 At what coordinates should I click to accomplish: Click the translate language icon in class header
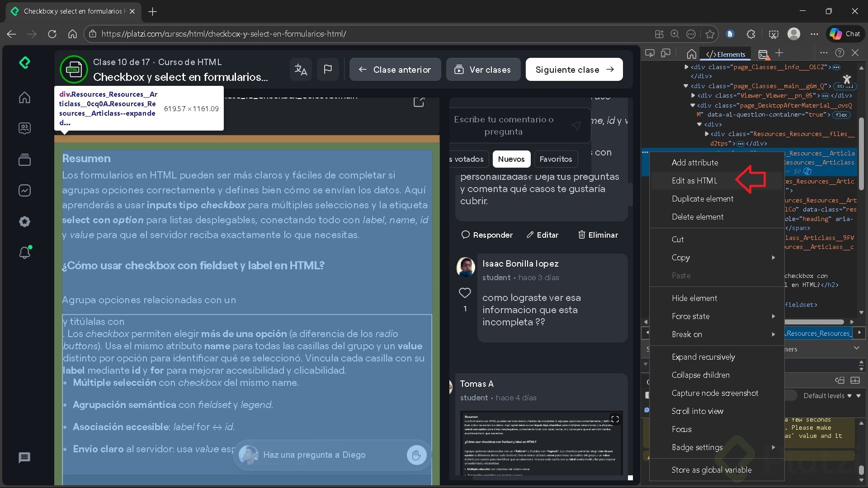[301, 70]
